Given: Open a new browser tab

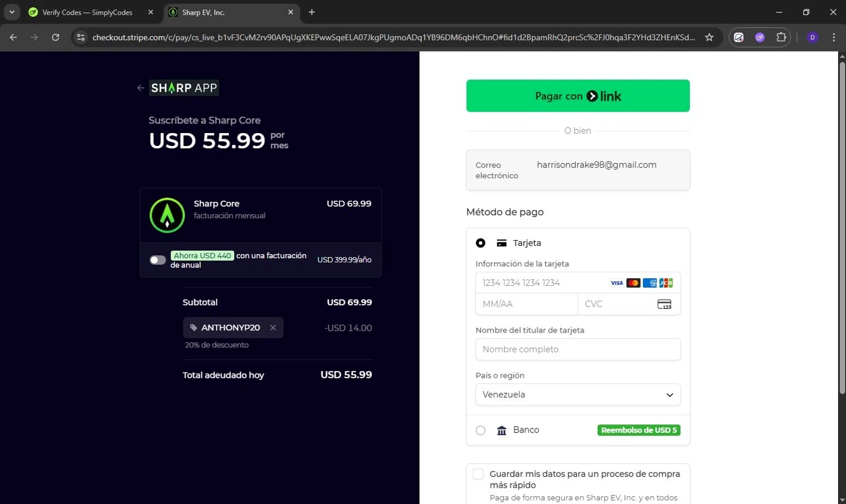Looking at the screenshot, I should 311,12.
